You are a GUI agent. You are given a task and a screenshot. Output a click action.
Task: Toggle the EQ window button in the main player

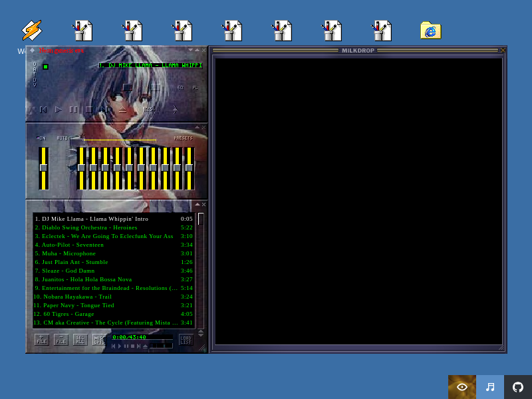[x=180, y=88]
